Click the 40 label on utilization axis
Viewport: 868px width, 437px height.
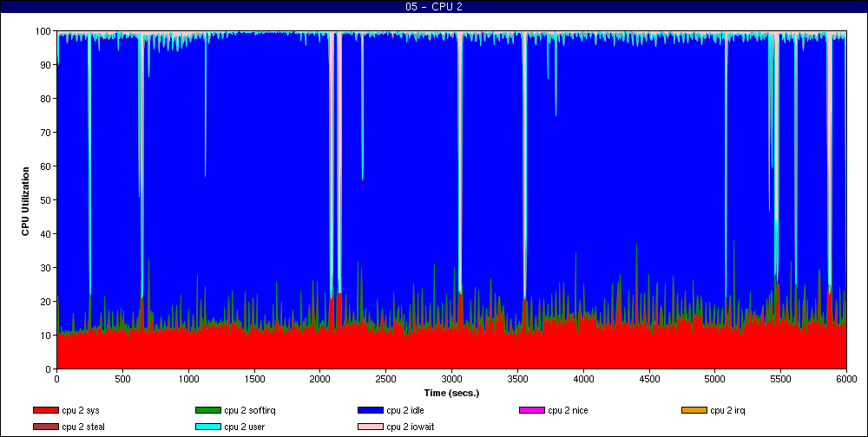(47, 234)
